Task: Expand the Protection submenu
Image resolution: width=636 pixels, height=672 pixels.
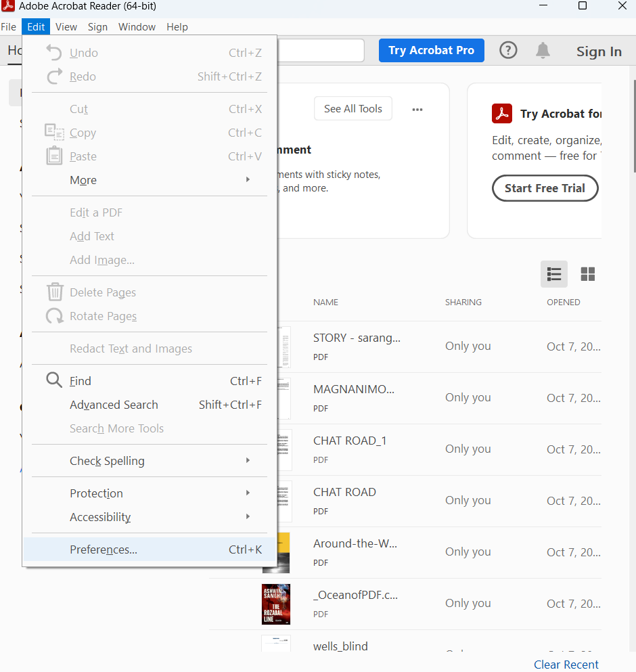Action: pyautogui.click(x=149, y=493)
